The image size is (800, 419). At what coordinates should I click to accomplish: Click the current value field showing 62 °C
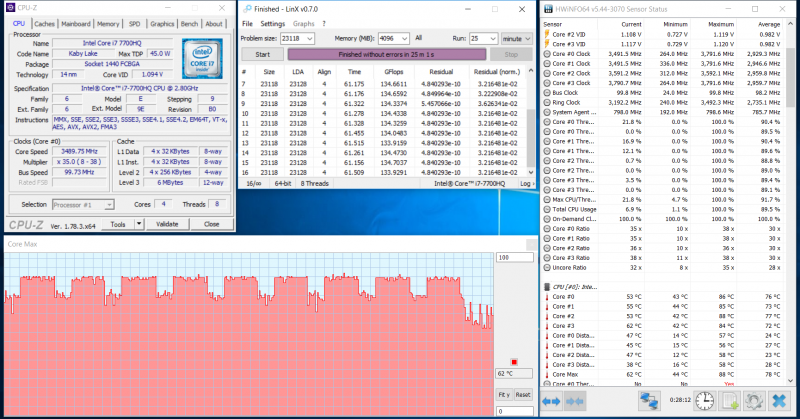(514, 374)
